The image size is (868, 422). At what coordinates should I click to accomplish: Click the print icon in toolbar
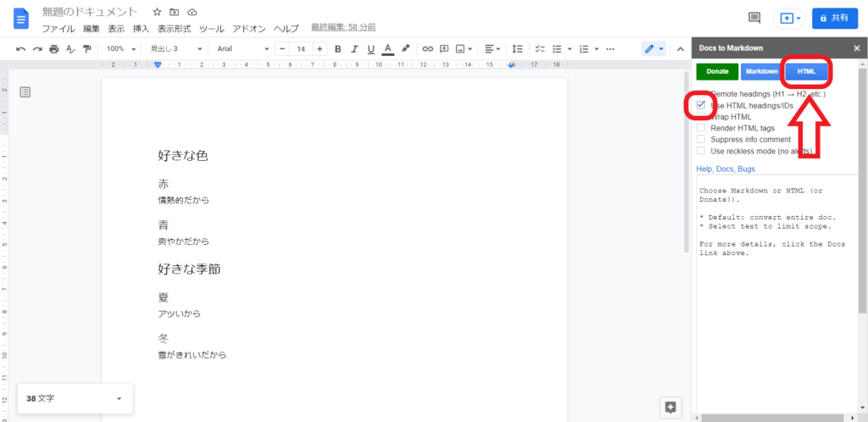(x=54, y=48)
